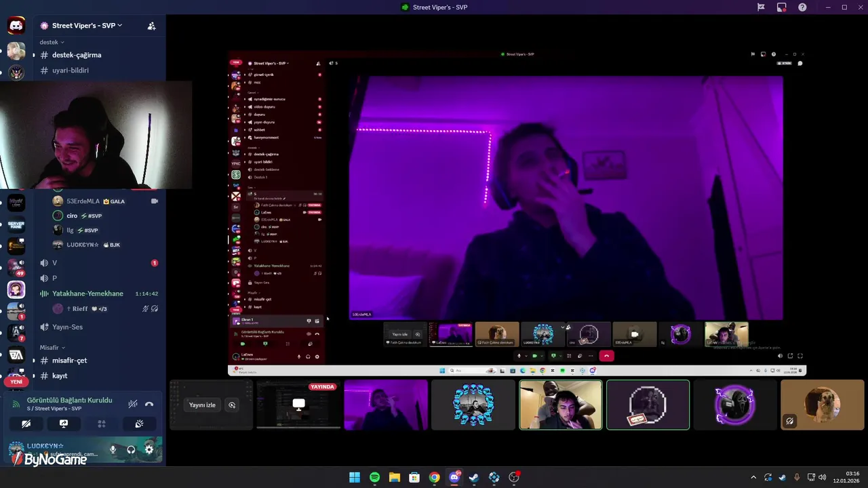The width and height of the screenshot is (868, 488).
Task: Open user settings gear icon
Action: (149, 449)
